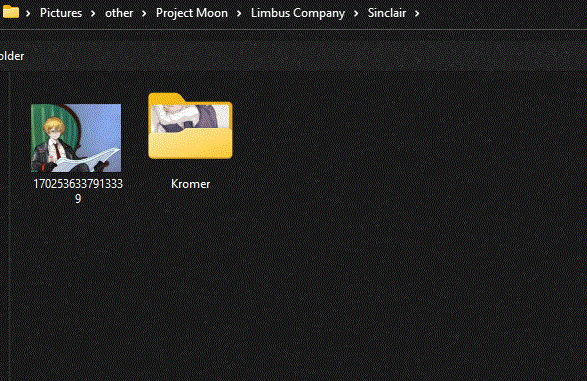This screenshot has width=587, height=381.
Task: Expand chevron after Limbus Company
Action: click(x=356, y=13)
